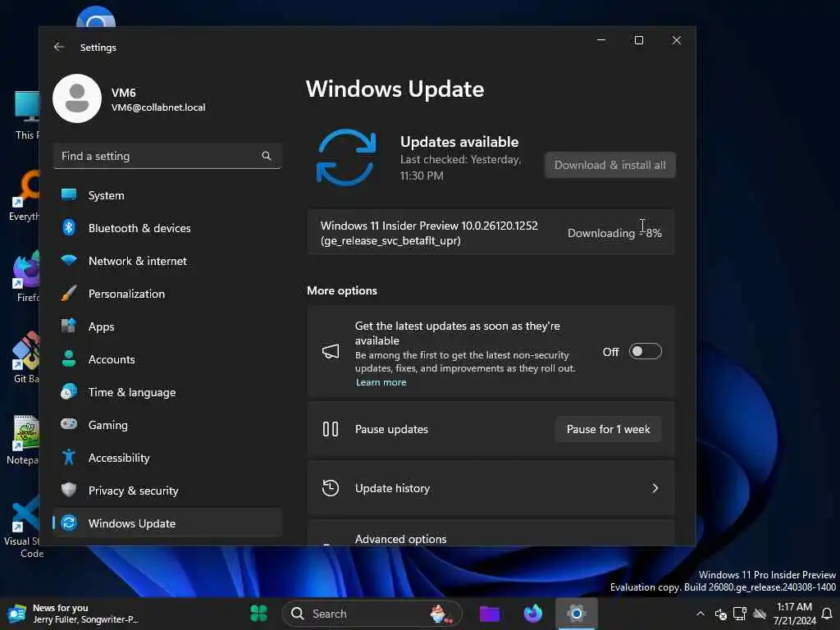Click the Privacy & security shield icon
This screenshot has width=840, height=630.
coord(69,490)
